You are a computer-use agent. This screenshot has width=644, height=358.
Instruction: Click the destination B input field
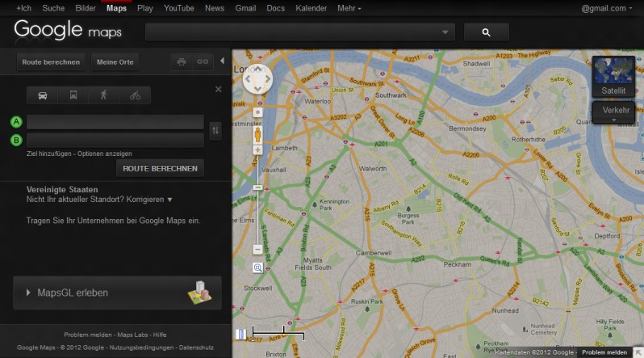[x=115, y=140]
